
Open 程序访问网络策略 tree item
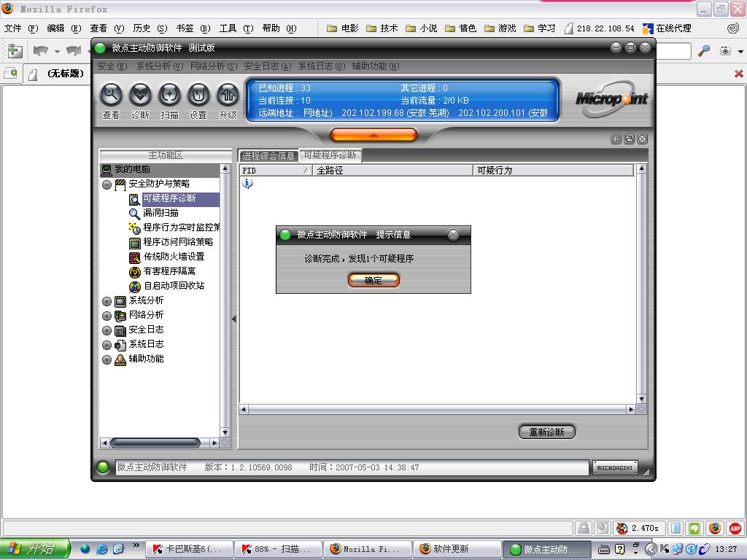171,242
